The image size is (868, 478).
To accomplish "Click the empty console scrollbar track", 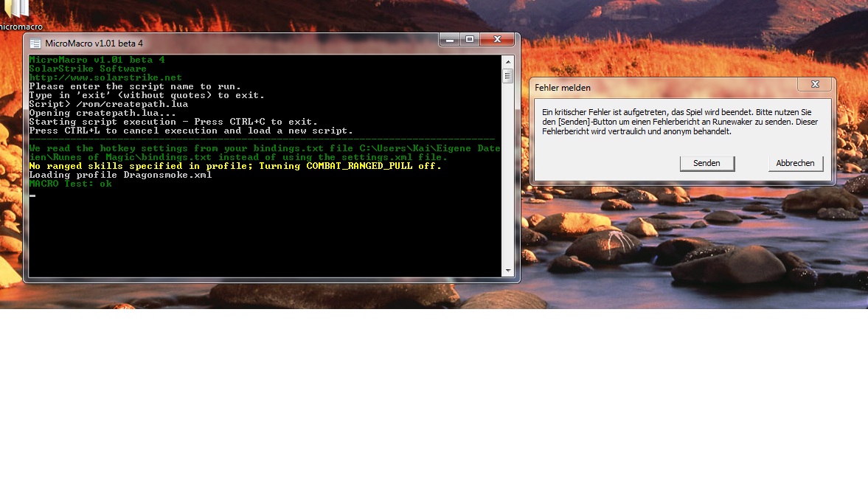I will tap(507, 177).
